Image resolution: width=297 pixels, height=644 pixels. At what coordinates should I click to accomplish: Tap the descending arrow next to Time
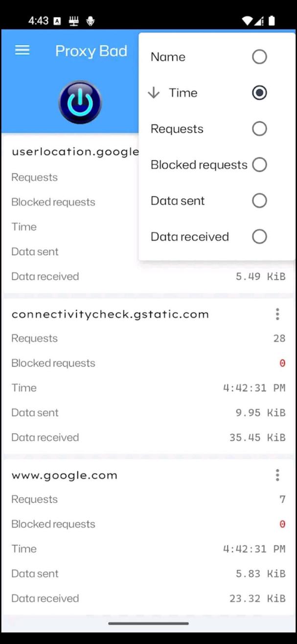pyautogui.click(x=154, y=92)
